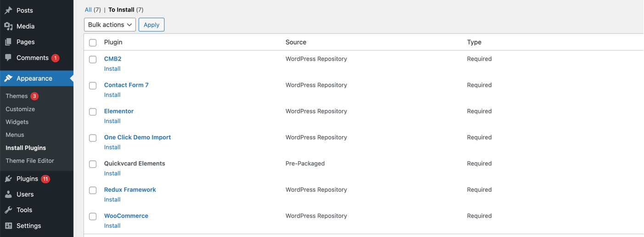Switch to the All plugins filter

pos(88,10)
